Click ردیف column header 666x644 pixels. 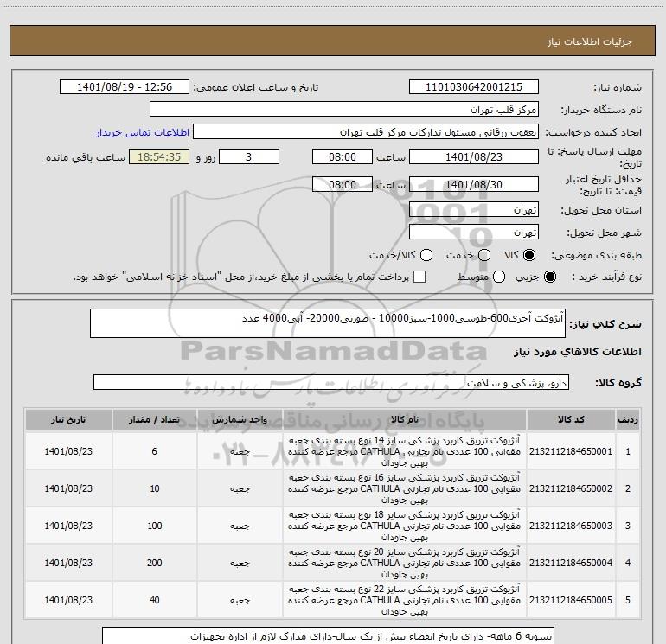[628, 420]
